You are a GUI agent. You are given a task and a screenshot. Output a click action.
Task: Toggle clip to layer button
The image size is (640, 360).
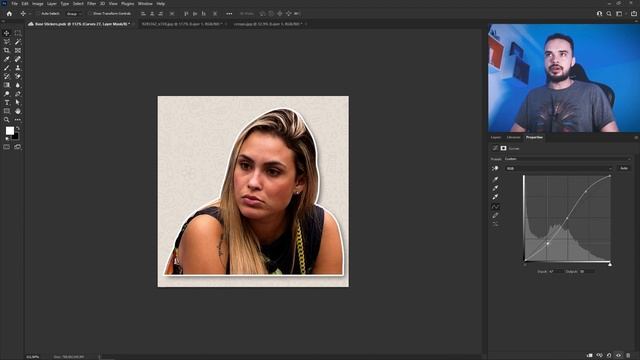[590, 356]
